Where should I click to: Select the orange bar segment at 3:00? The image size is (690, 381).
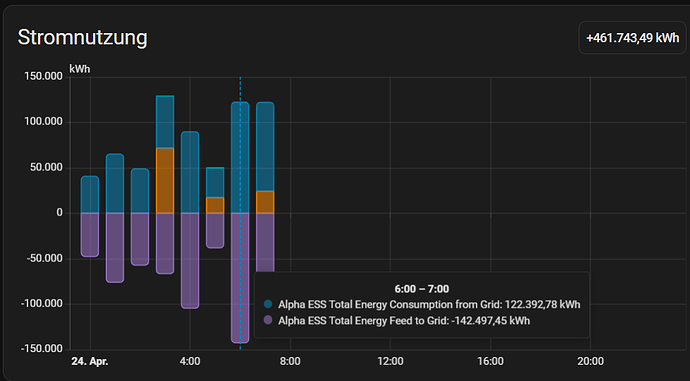(165, 180)
